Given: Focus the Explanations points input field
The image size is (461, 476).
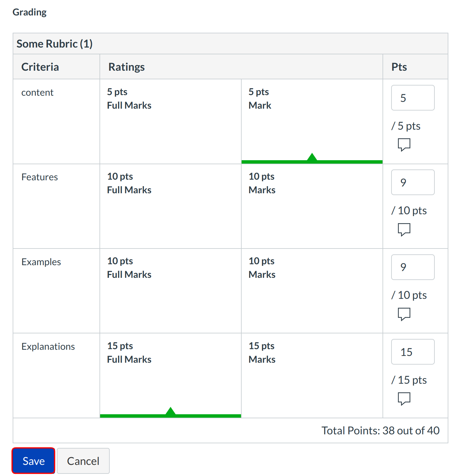Looking at the screenshot, I should (412, 352).
